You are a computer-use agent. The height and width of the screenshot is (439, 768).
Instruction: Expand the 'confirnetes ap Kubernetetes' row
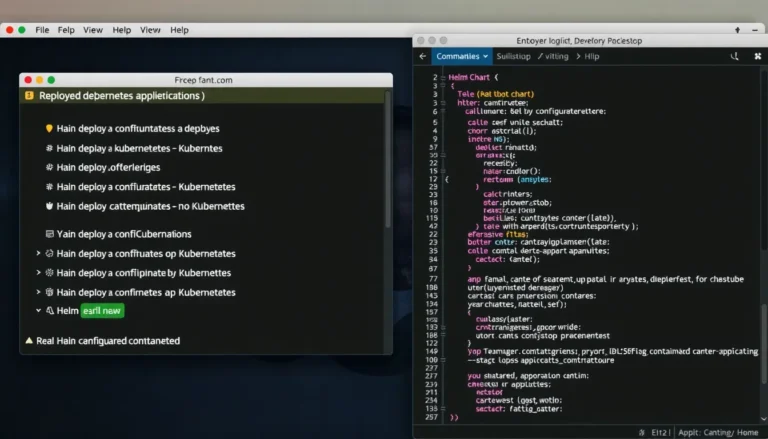[38, 292]
